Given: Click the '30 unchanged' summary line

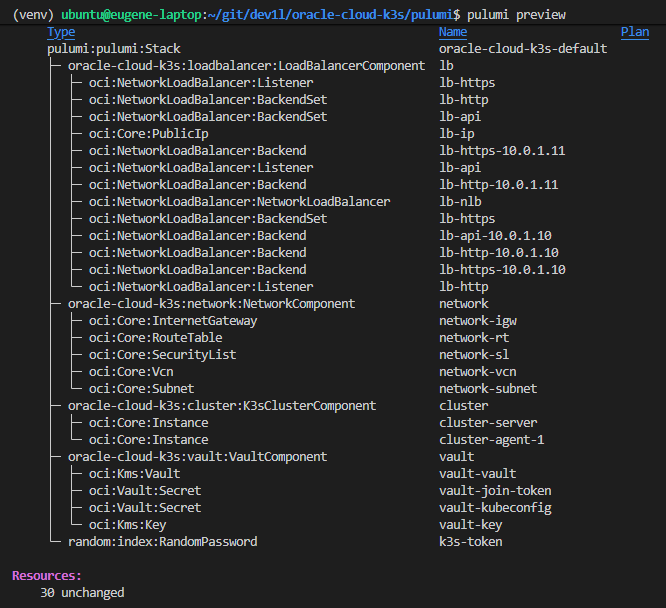Looking at the screenshot, I should click(82, 593).
